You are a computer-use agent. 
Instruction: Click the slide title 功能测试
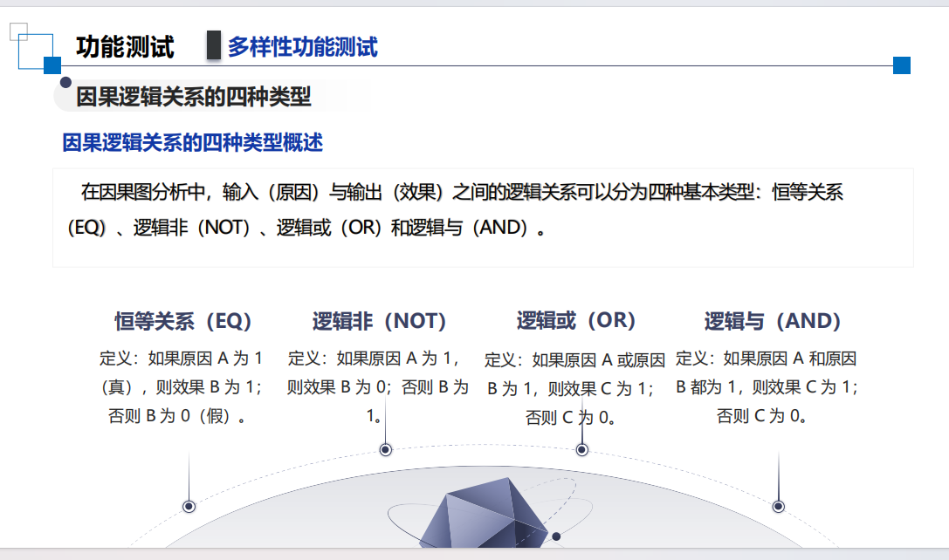click(126, 47)
